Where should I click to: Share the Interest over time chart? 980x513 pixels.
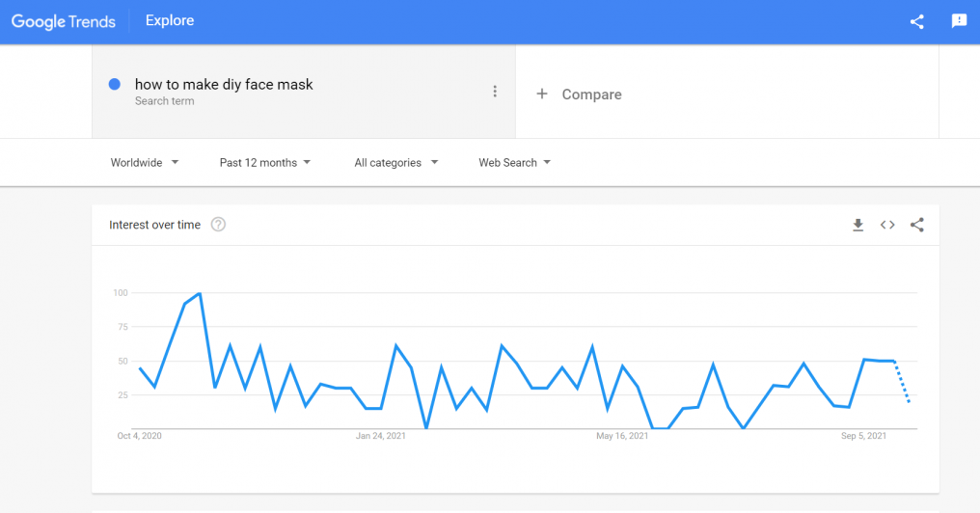point(917,225)
